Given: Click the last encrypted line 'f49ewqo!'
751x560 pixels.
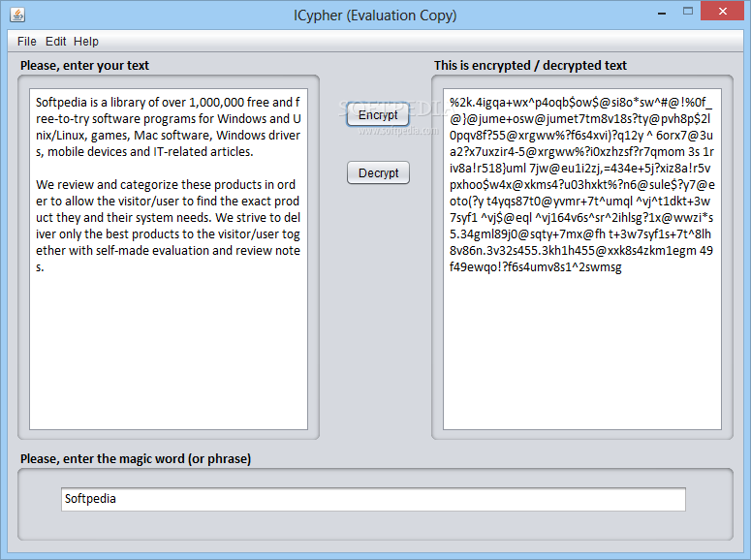Looking at the screenshot, I should (536, 267).
